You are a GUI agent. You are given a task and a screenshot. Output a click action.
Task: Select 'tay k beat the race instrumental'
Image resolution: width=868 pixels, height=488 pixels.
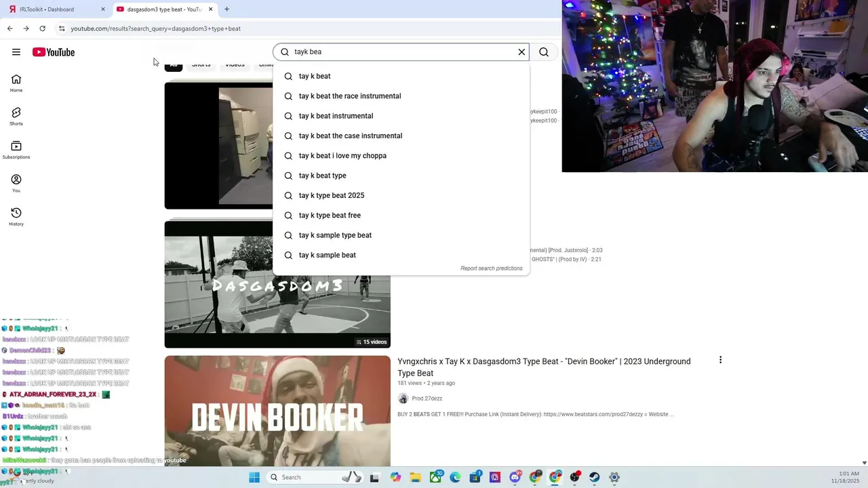(x=401, y=96)
